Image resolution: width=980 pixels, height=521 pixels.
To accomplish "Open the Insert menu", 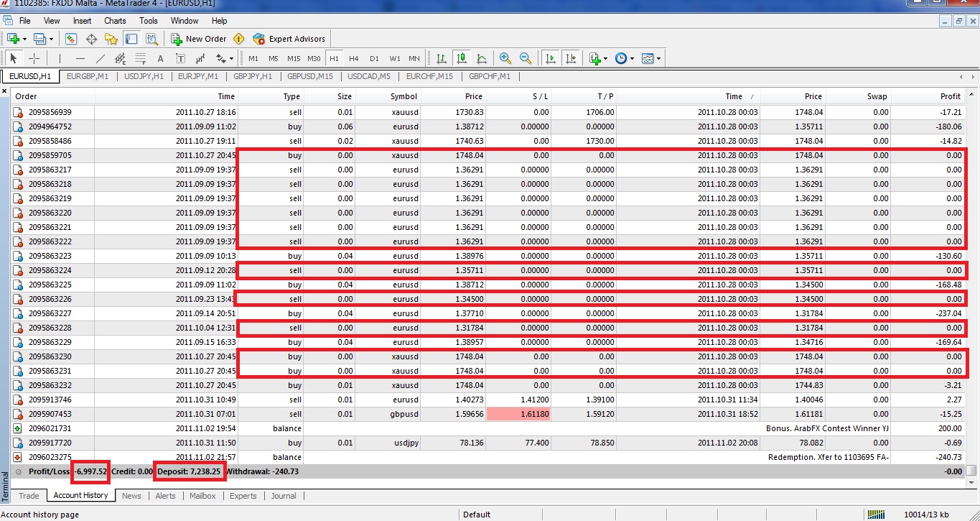I will pyautogui.click(x=82, y=21).
